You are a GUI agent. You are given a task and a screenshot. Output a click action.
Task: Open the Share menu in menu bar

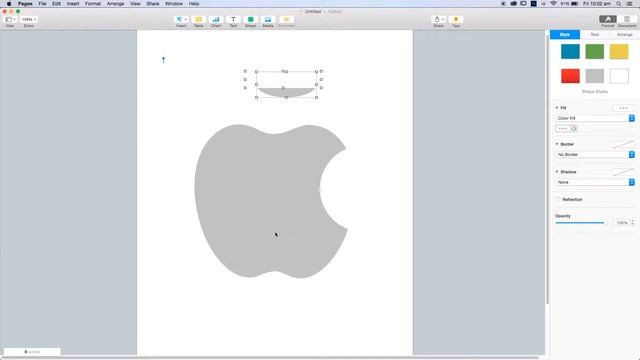point(153,4)
